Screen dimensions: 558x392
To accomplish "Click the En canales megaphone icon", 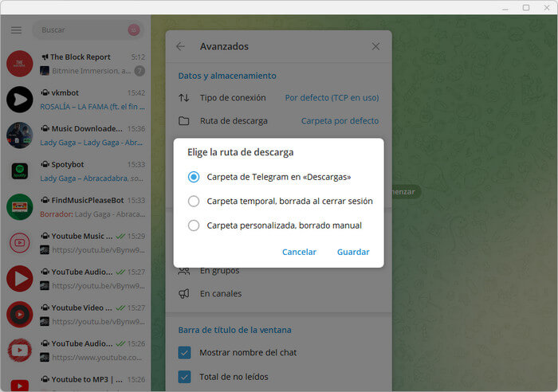I will click(x=184, y=293).
